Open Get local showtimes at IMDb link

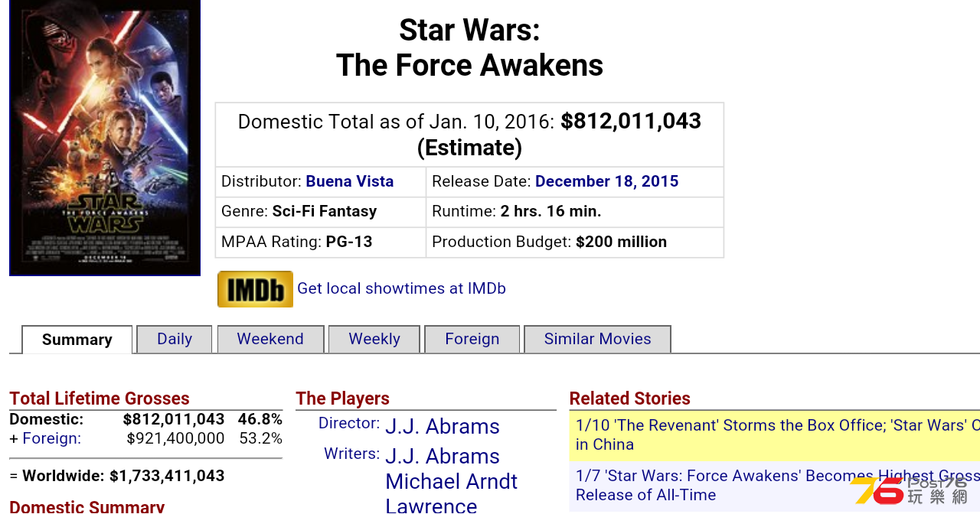point(401,288)
